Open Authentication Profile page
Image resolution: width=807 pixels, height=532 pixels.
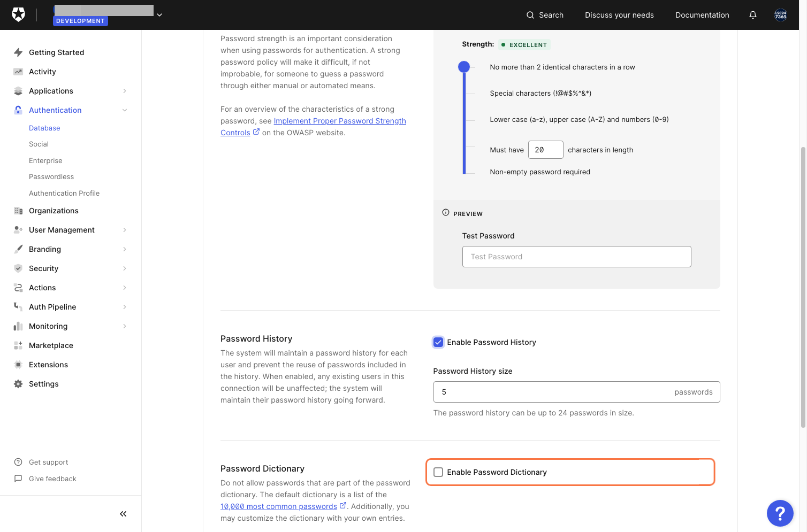point(64,194)
